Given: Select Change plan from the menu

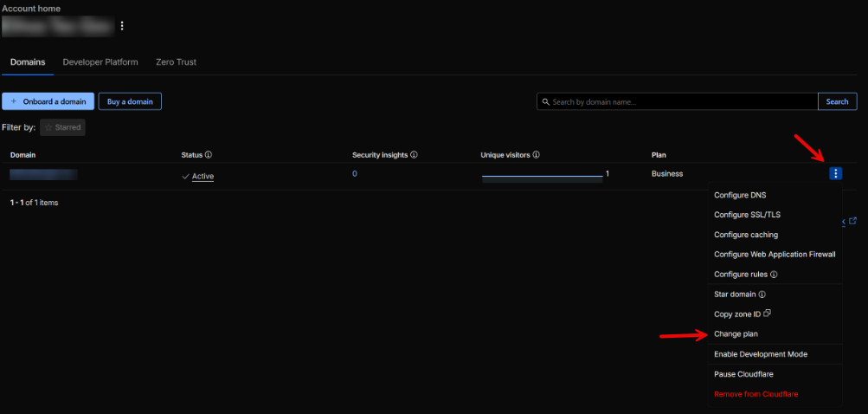Looking at the screenshot, I should coord(736,334).
